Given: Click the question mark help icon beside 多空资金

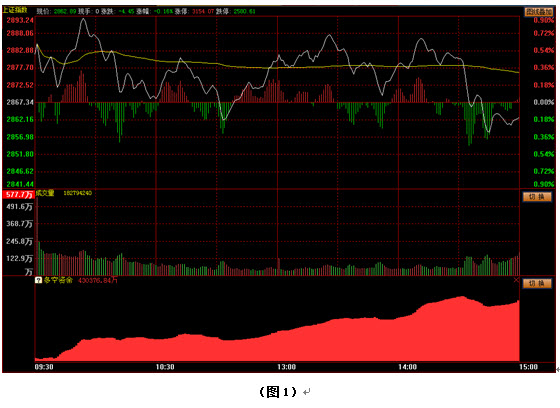Looking at the screenshot, I should click(38, 280).
